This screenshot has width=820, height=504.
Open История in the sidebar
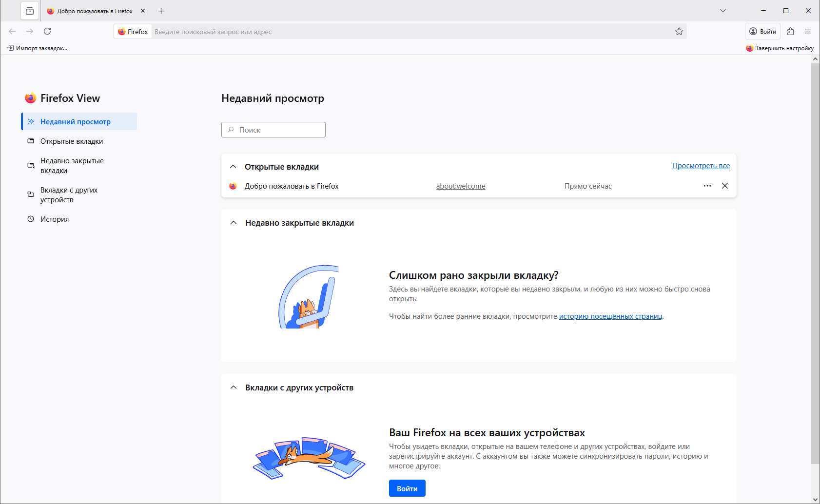click(55, 219)
